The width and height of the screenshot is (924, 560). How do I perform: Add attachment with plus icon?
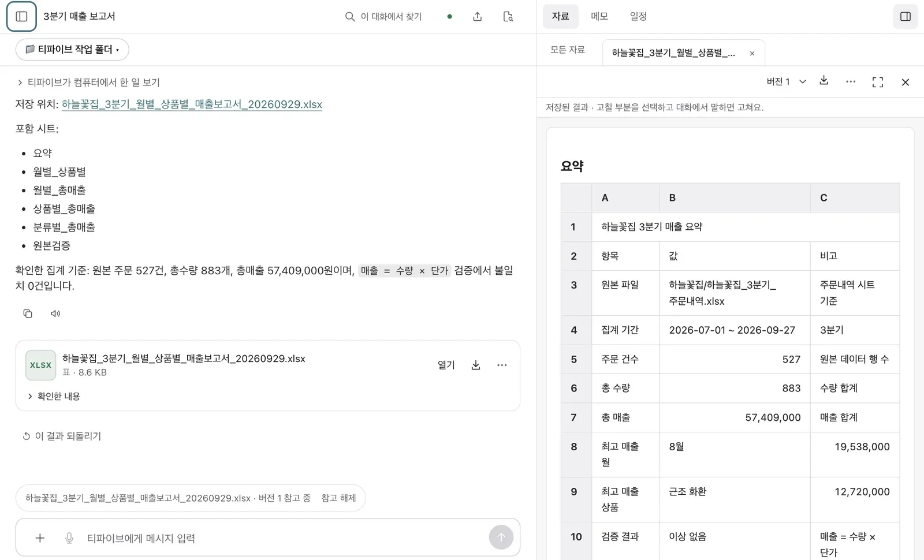pos(40,538)
